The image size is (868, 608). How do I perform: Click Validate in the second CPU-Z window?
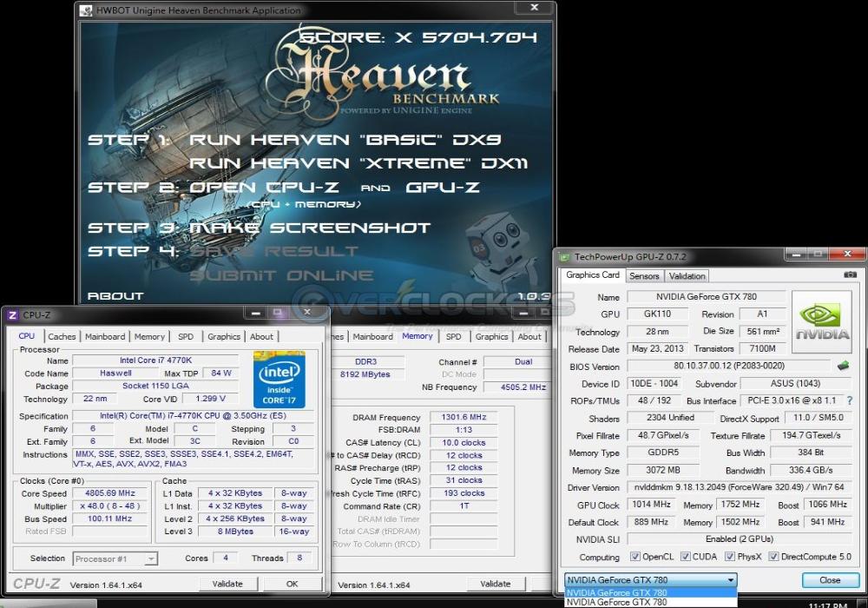pyautogui.click(x=495, y=584)
